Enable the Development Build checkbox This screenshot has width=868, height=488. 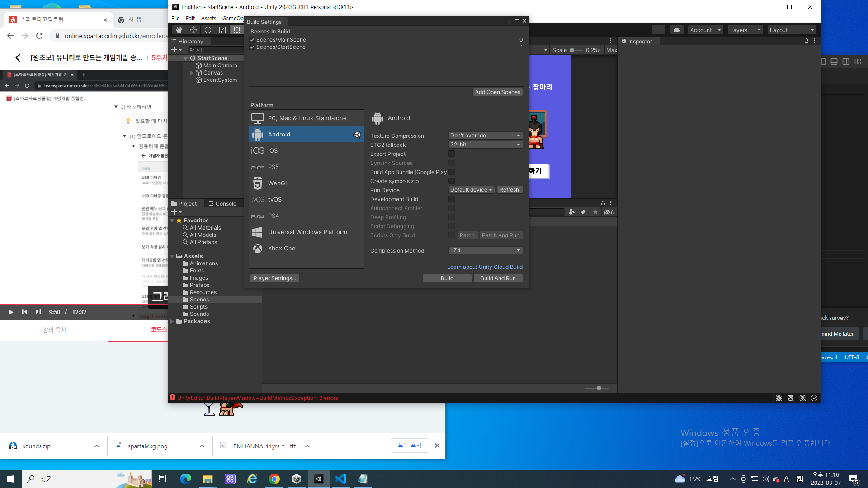(452, 199)
